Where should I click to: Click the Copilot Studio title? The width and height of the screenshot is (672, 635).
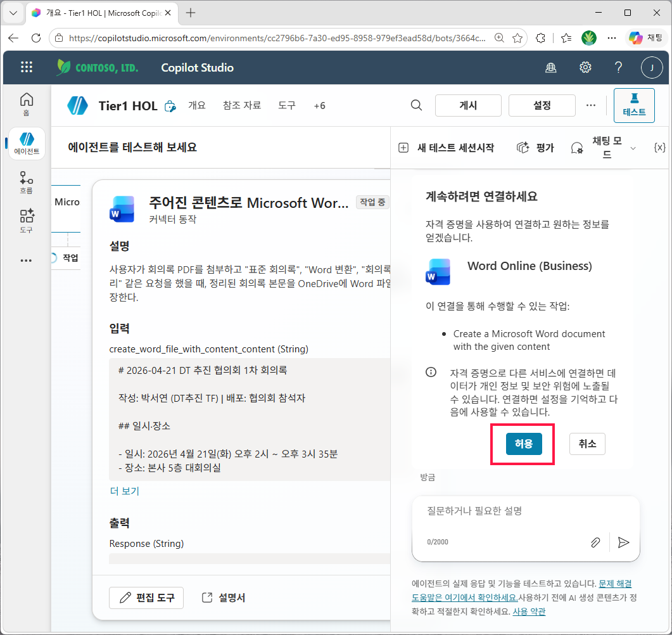pos(197,67)
